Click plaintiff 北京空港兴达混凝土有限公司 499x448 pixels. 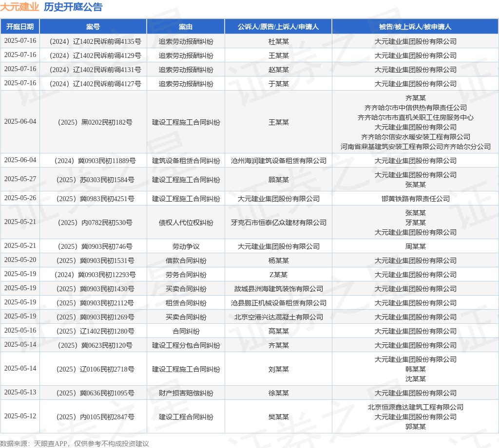click(278, 317)
